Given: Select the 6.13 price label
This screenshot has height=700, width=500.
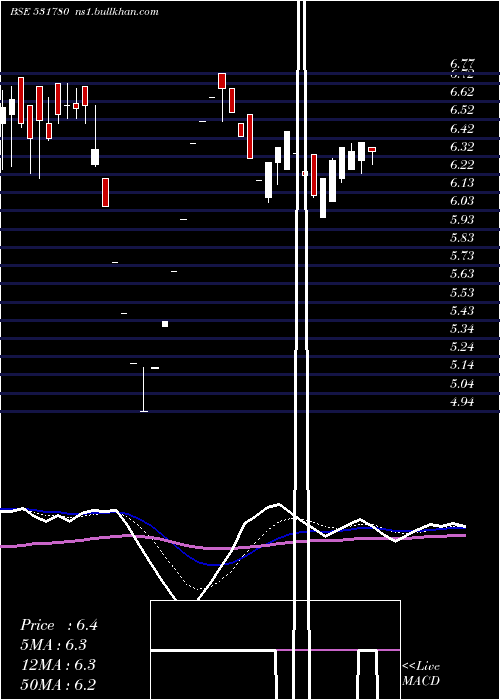Looking at the screenshot, I should (462, 183).
